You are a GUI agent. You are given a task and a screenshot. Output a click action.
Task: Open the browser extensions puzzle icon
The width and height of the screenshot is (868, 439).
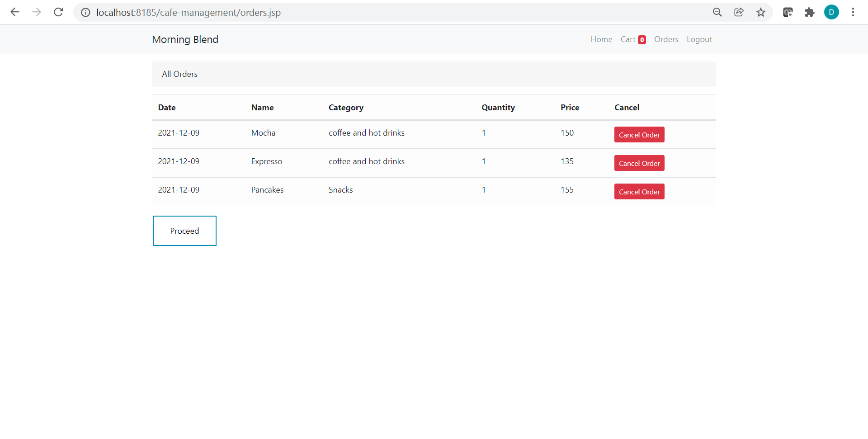point(810,12)
